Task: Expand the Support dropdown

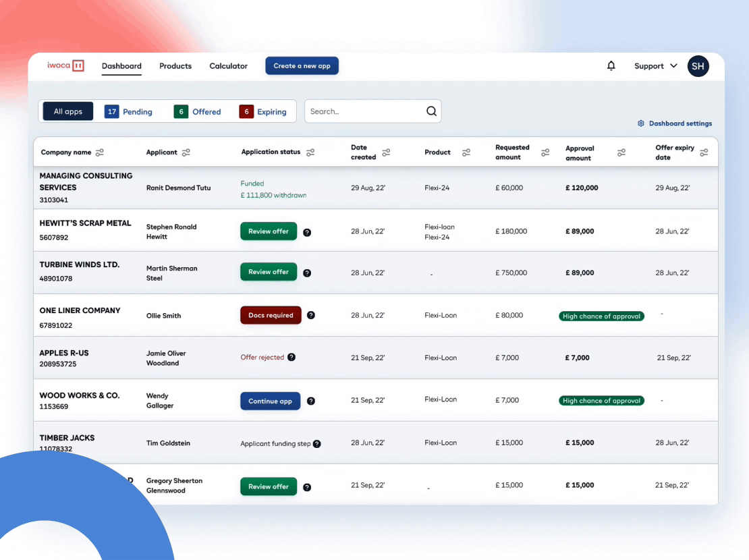Action: click(654, 65)
